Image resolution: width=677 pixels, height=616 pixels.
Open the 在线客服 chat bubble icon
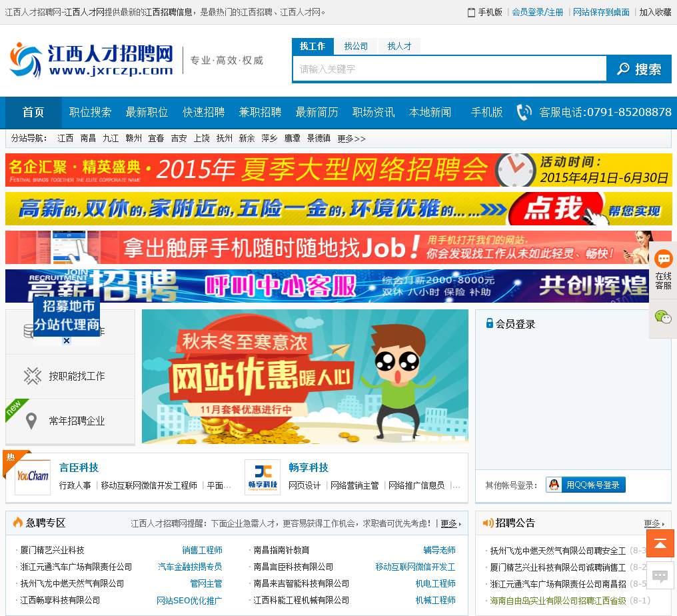point(663,259)
